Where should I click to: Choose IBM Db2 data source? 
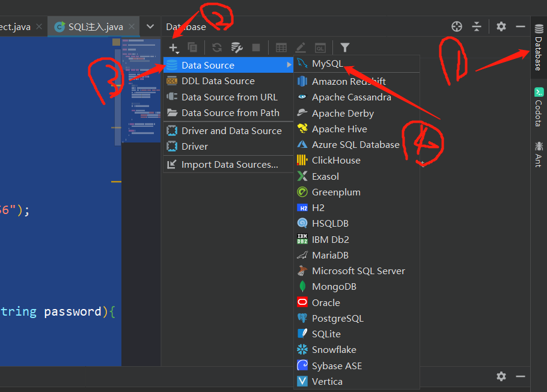point(356,239)
